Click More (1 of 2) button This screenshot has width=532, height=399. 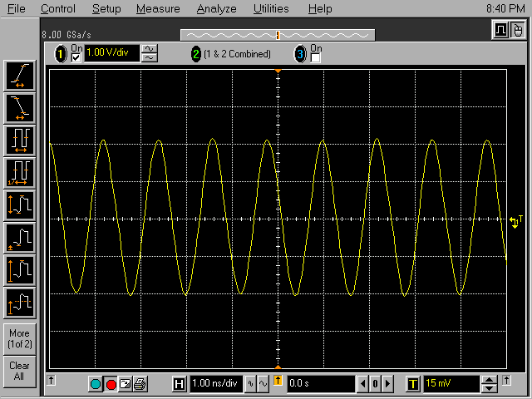click(x=19, y=339)
